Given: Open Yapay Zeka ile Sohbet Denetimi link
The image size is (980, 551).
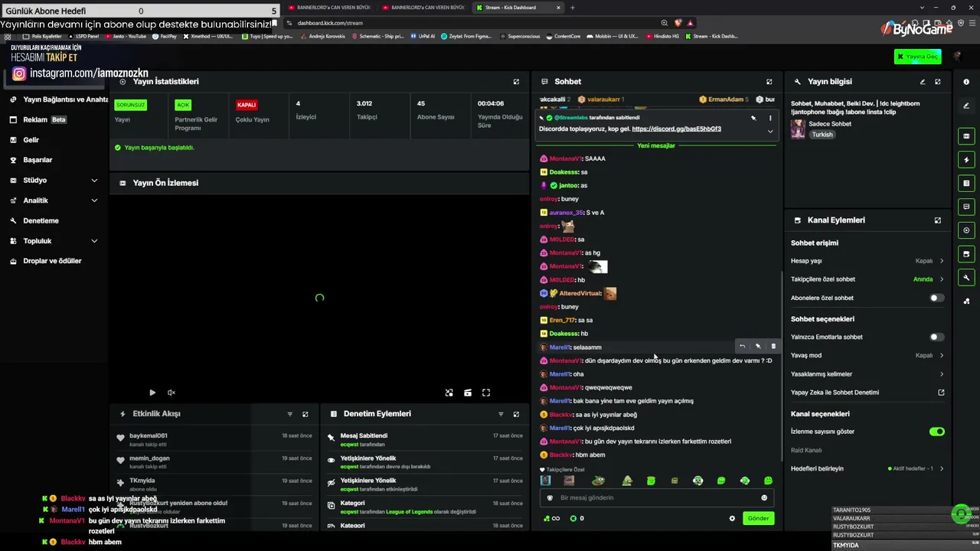Looking at the screenshot, I should pyautogui.click(x=867, y=393).
